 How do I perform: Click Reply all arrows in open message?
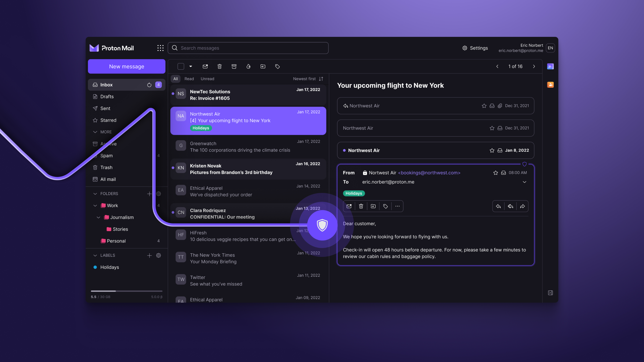click(x=510, y=206)
